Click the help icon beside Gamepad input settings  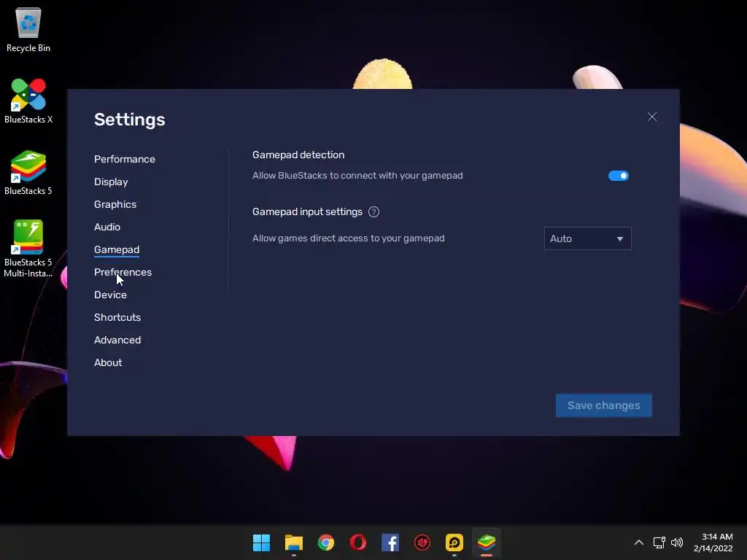click(x=374, y=212)
